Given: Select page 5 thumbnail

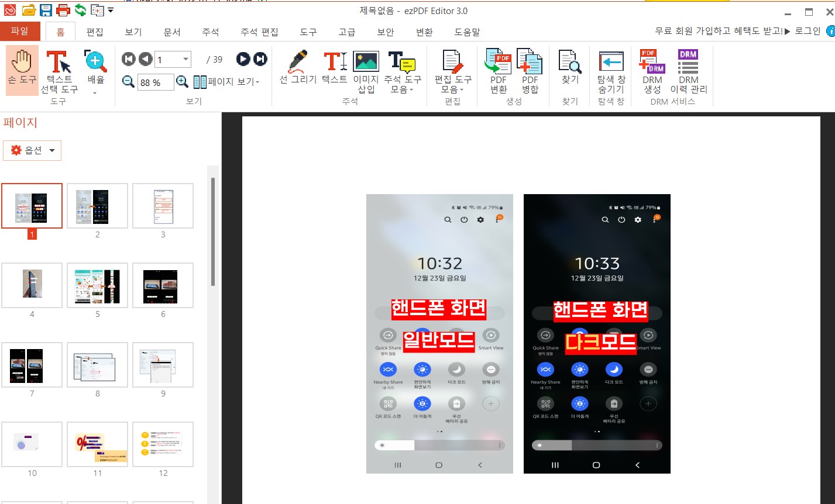Looking at the screenshot, I should click(97, 285).
